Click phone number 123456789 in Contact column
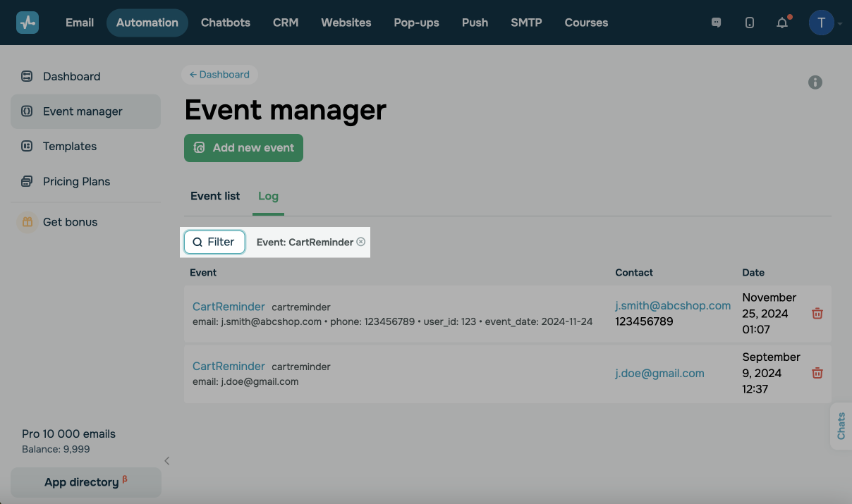The width and height of the screenshot is (852, 504). coord(644,321)
